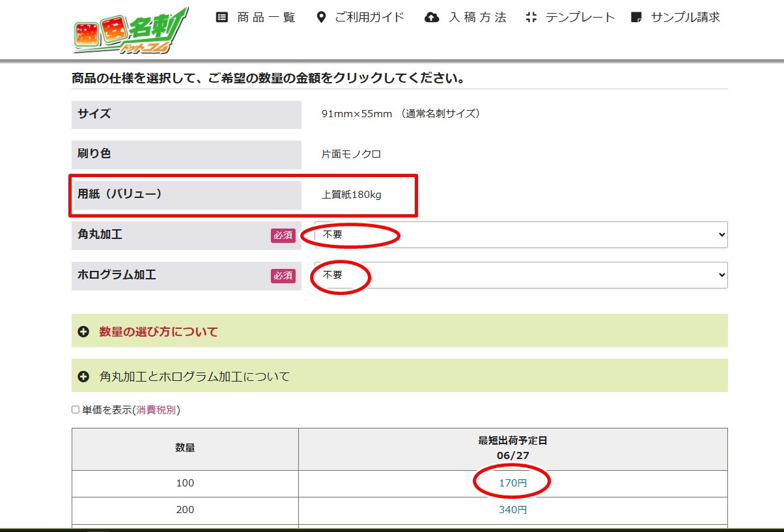The image size is (784, 532).
Task: Expand 角丸加工とホログラム加工について section
Action: point(194,376)
